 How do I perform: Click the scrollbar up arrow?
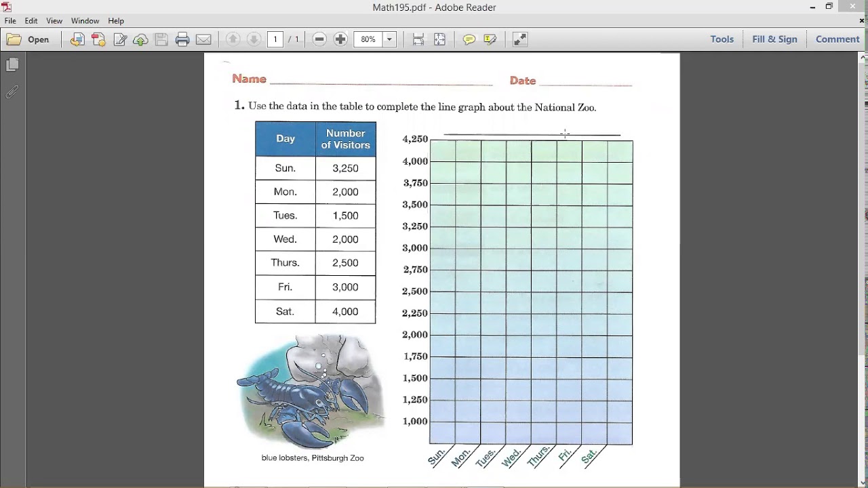click(x=864, y=58)
